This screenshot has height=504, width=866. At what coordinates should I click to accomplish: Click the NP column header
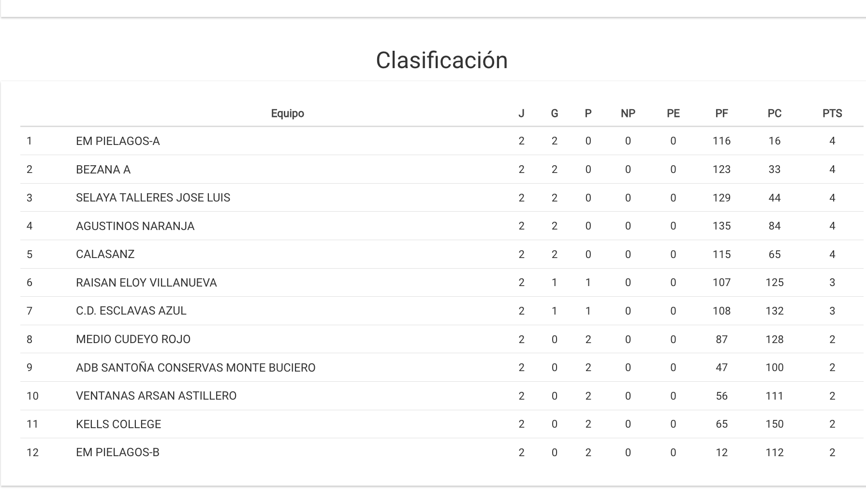pyautogui.click(x=628, y=114)
